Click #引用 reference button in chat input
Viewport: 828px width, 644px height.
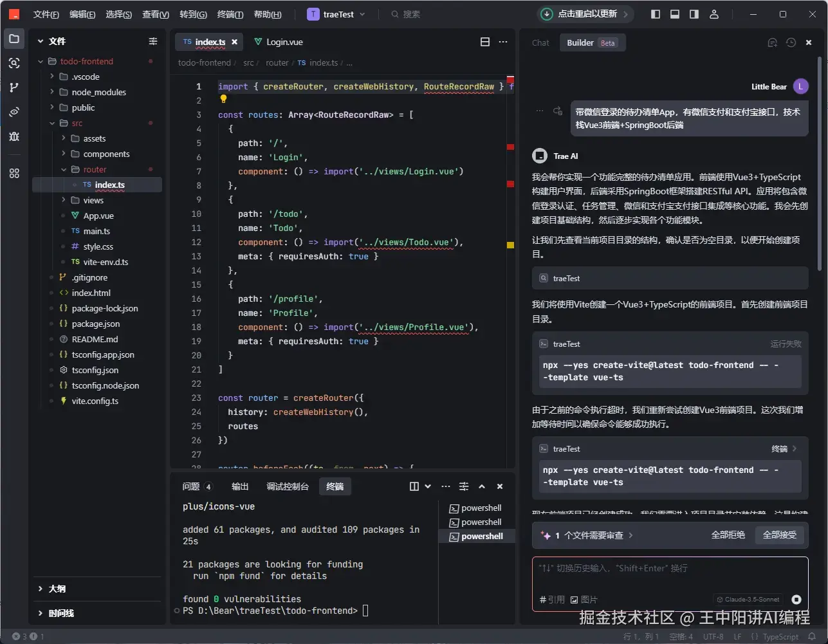(x=553, y=600)
